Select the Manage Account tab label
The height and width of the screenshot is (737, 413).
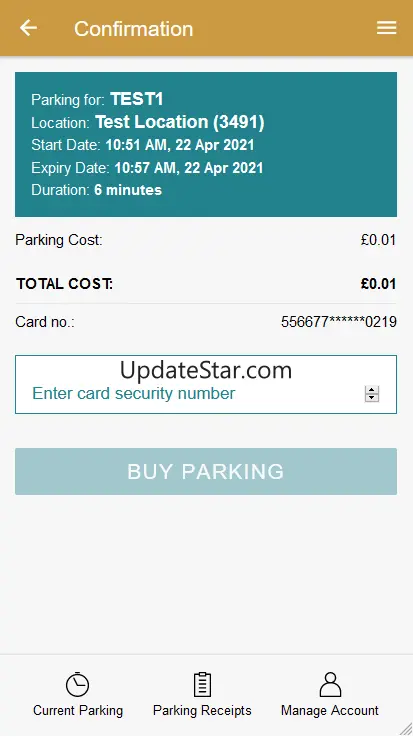[330, 710]
